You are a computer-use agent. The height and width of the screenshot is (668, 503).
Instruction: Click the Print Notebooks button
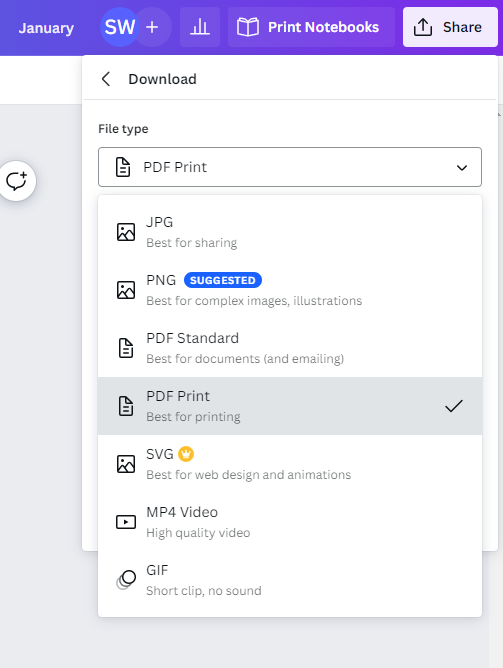[x=311, y=27]
